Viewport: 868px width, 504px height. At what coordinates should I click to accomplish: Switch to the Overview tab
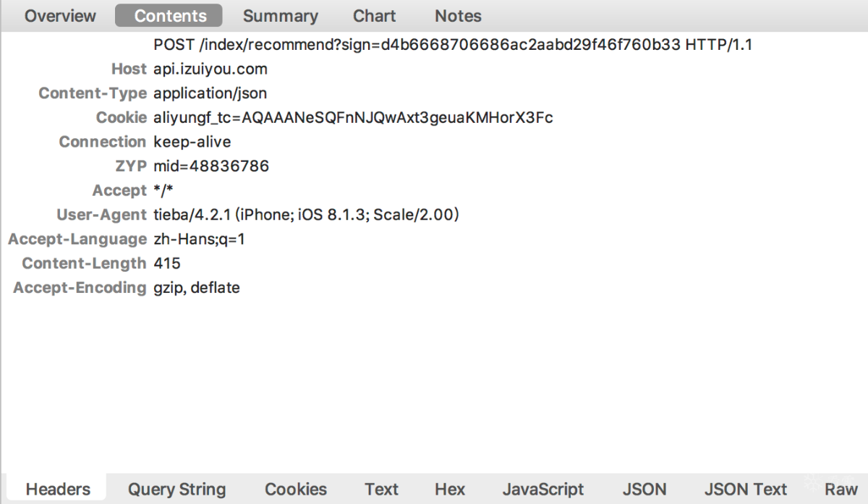click(x=60, y=15)
